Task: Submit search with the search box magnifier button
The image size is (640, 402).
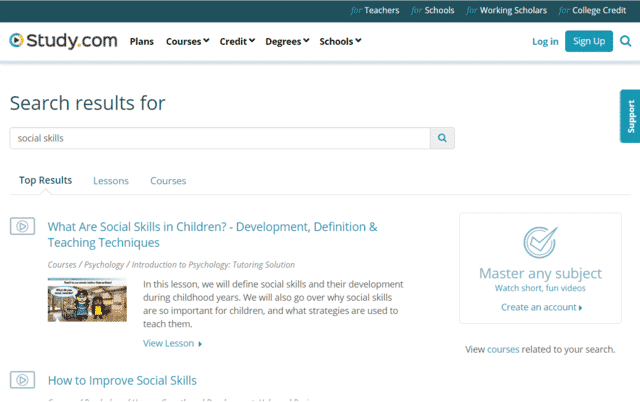Action: [x=442, y=138]
